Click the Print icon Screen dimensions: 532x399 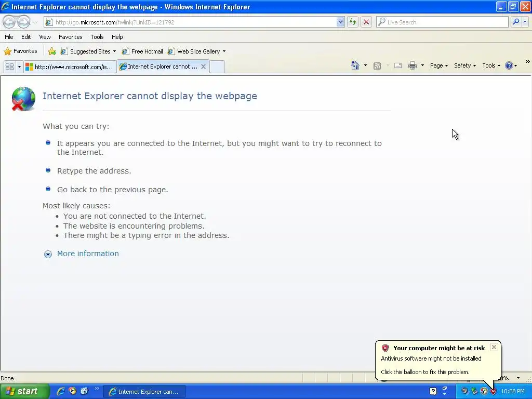[412, 65]
